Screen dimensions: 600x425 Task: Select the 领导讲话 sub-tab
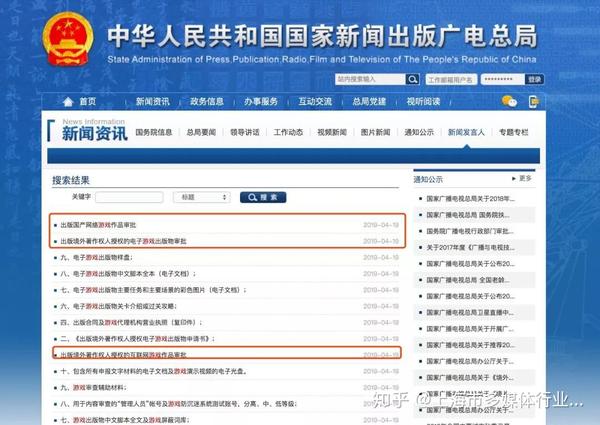(245, 132)
